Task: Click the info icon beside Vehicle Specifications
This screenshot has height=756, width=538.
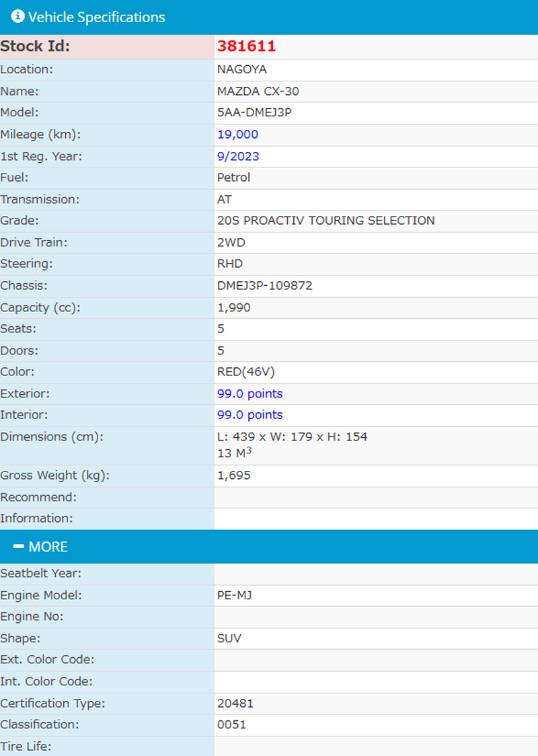Action: pos(18,16)
